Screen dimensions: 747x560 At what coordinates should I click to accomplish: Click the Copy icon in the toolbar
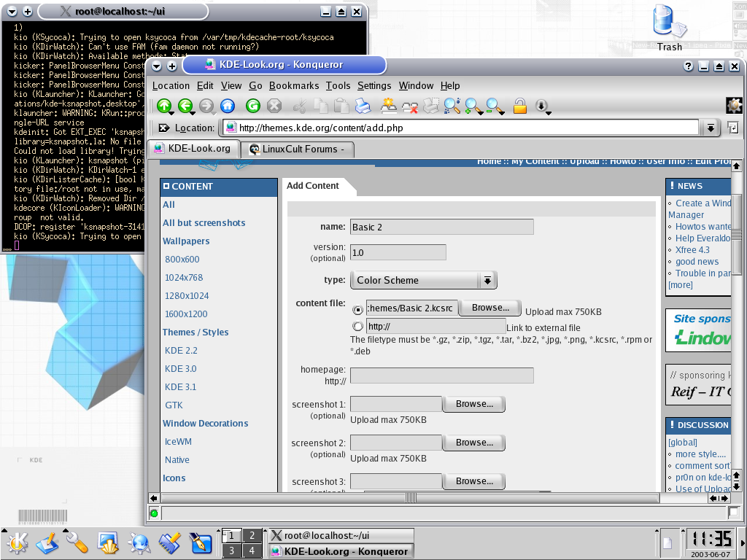(x=321, y=106)
